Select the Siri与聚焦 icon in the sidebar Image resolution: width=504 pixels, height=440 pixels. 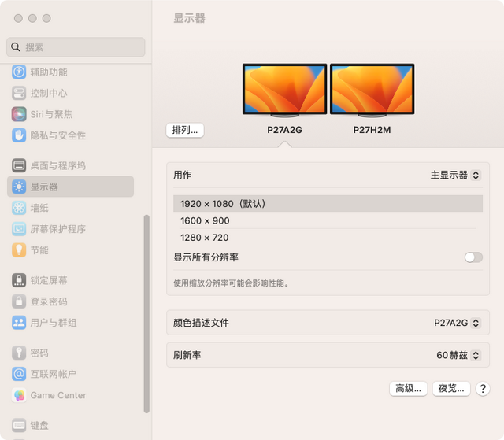point(19,114)
